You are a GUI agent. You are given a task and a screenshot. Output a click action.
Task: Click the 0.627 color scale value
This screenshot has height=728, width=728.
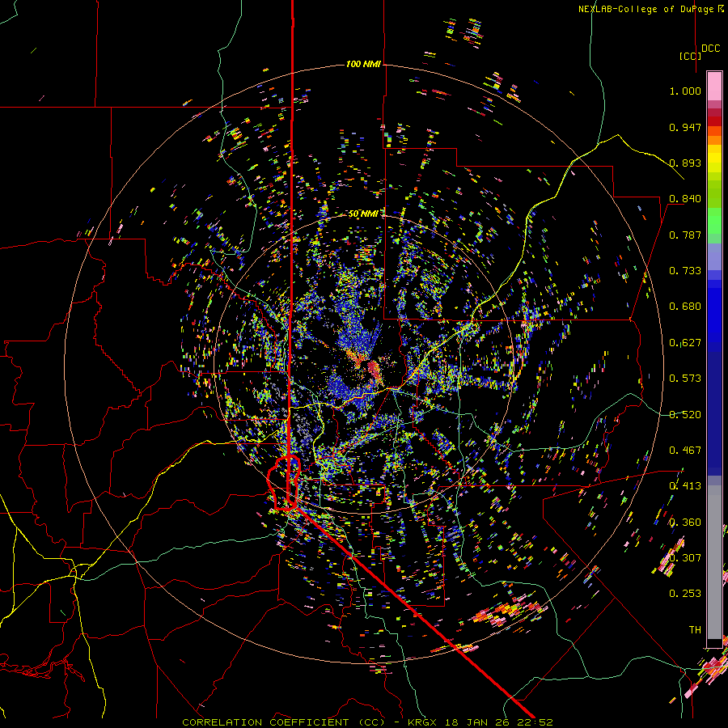pyautogui.click(x=685, y=343)
